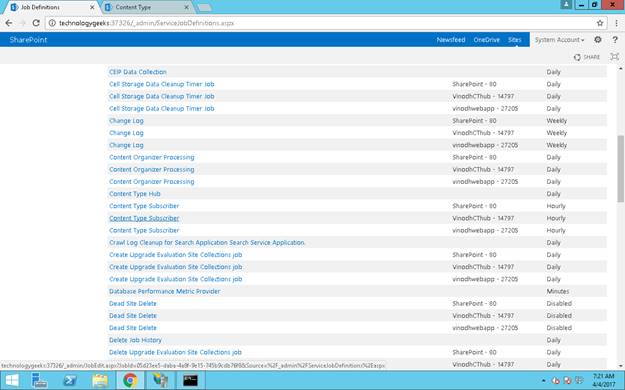Go to Newsfeed
Image resolution: width=625 pixels, height=390 pixels.
[451, 39]
